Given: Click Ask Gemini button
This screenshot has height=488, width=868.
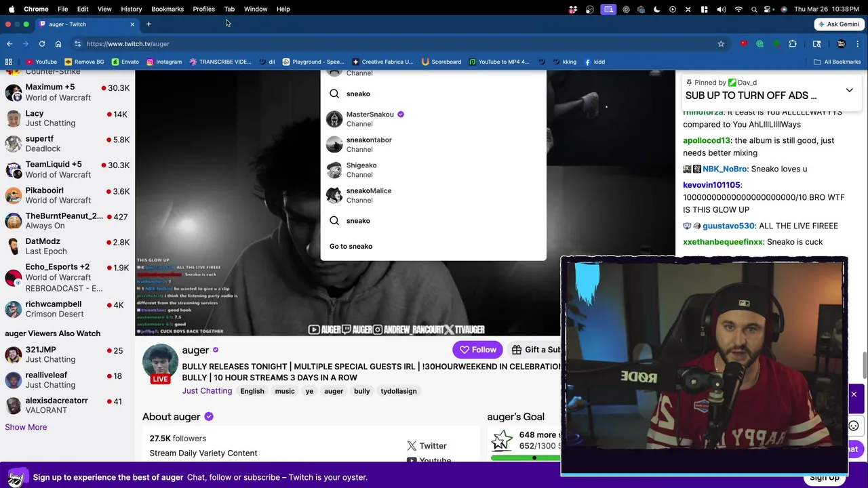Looking at the screenshot, I should 839,24.
